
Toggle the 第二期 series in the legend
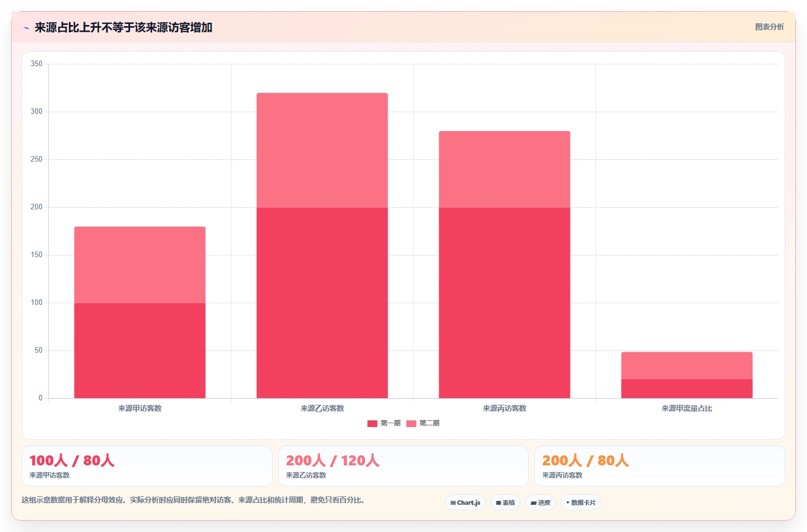(x=423, y=423)
